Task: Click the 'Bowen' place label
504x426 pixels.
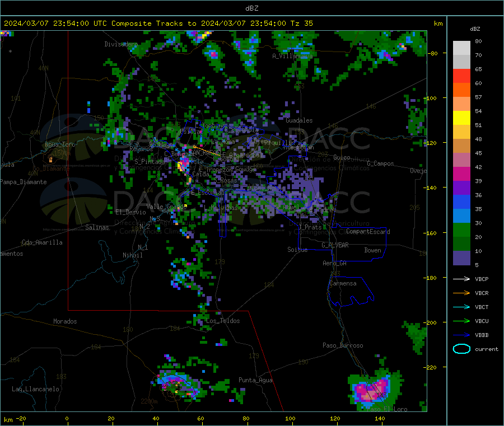Action: (372, 251)
